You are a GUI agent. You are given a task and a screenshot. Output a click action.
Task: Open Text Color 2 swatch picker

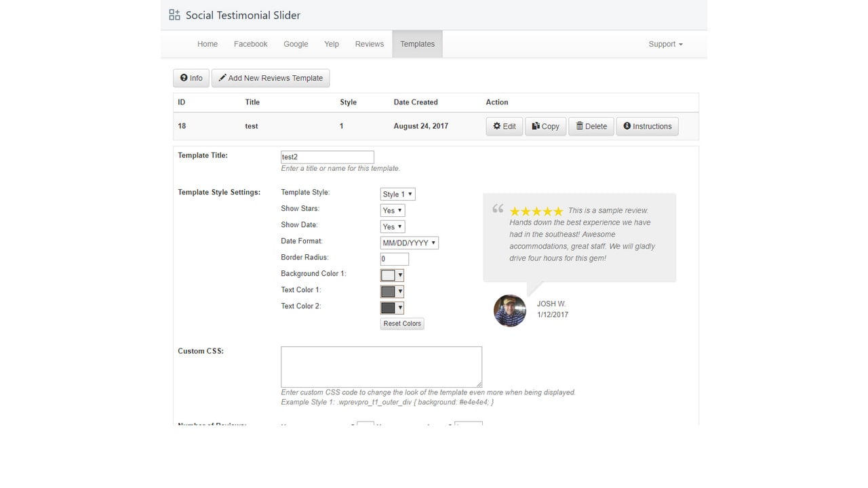click(x=393, y=308)
